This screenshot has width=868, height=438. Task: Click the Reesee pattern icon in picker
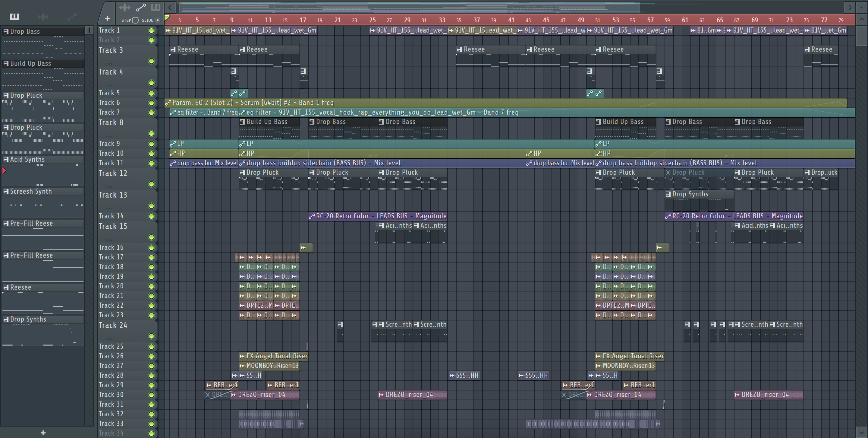point(6,287)
